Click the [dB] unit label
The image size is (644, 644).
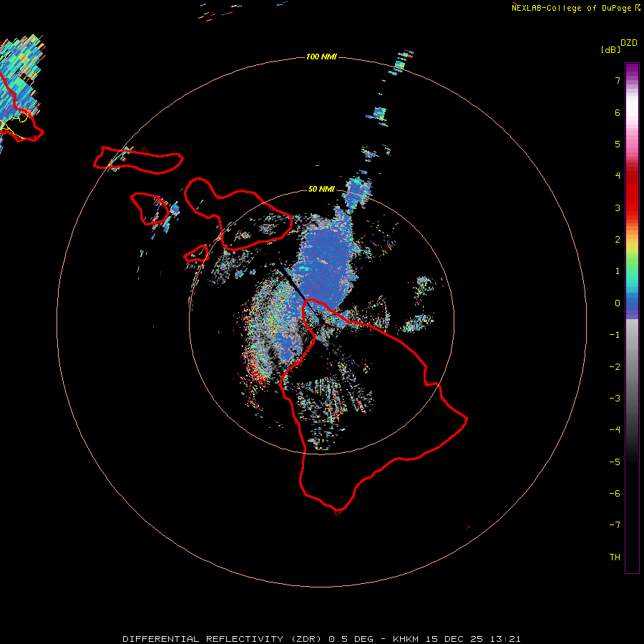click(x=610, y=49)
